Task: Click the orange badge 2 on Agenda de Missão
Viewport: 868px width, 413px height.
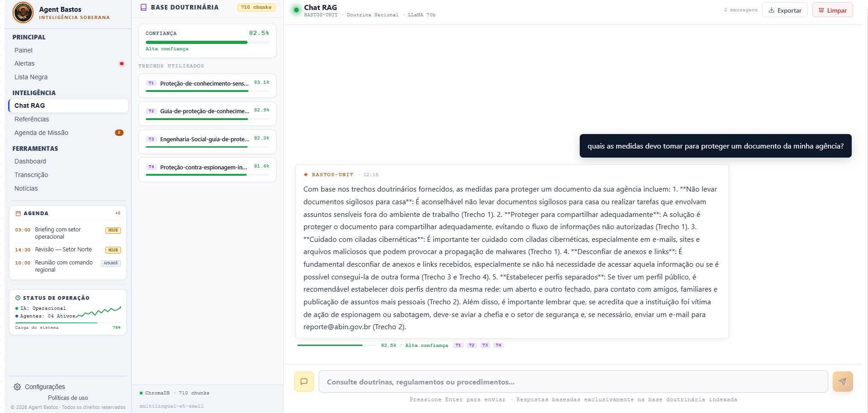Action: pos(119,133)
